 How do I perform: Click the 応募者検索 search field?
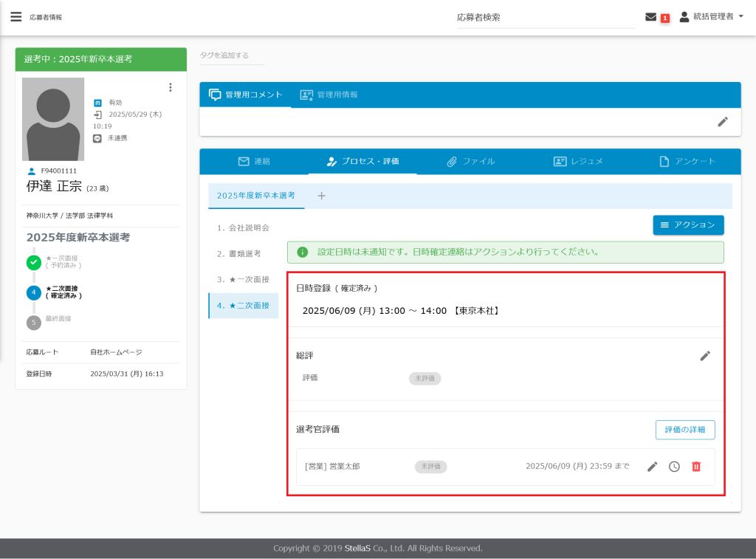(545, 18)
